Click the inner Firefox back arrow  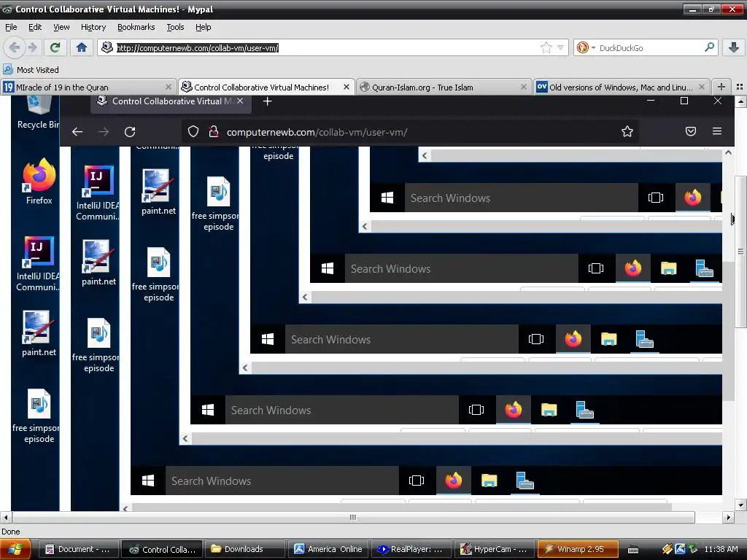click(77, 132)
